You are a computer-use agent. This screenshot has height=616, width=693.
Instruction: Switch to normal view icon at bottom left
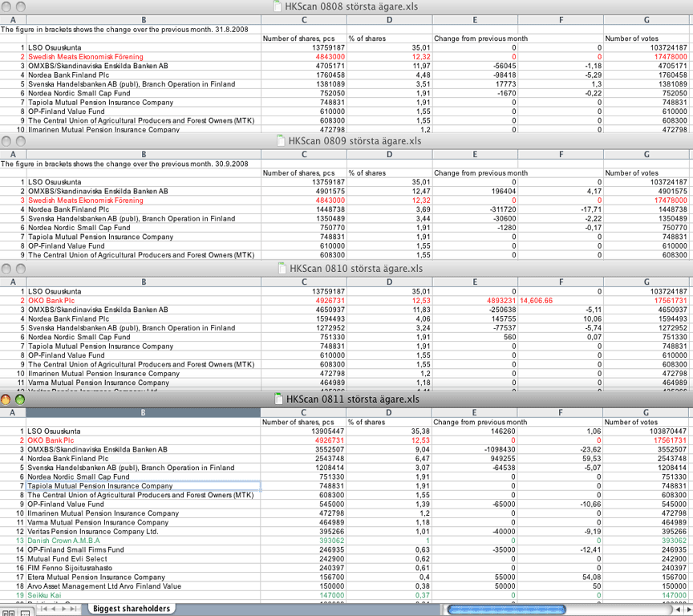(8, 613)
